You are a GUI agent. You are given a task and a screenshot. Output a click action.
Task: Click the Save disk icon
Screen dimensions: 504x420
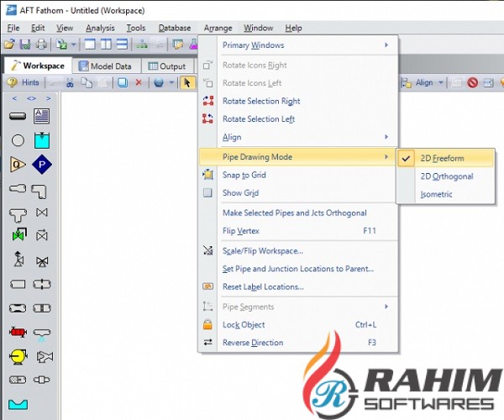point(25,44)
